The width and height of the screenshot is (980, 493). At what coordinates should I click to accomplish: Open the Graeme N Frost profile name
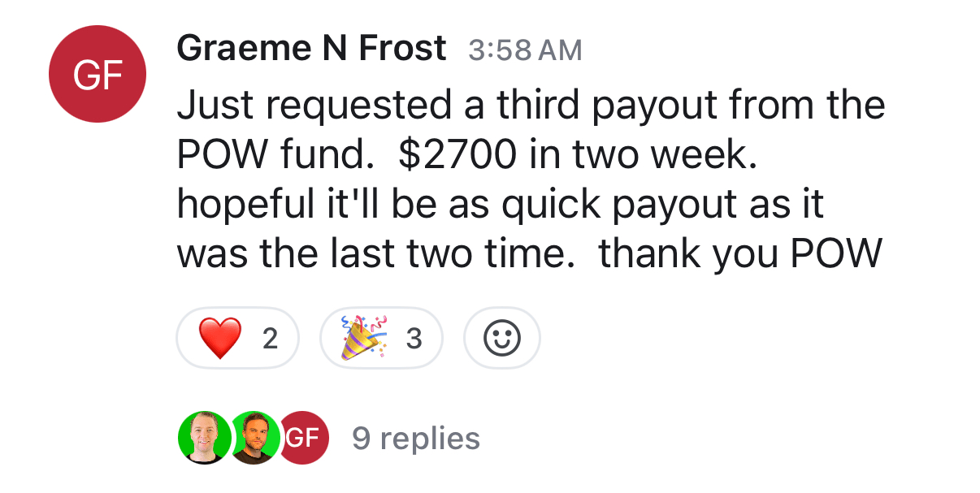(311, 49)
